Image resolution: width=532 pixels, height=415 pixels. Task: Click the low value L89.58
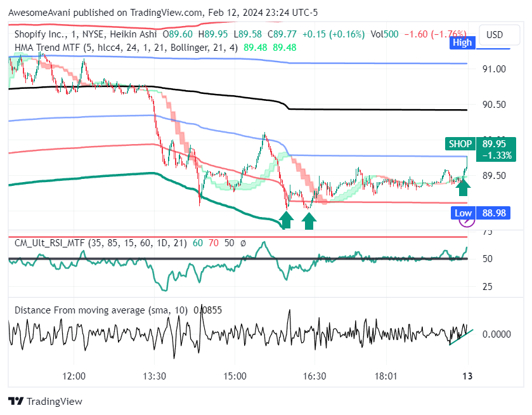(248, 34)
